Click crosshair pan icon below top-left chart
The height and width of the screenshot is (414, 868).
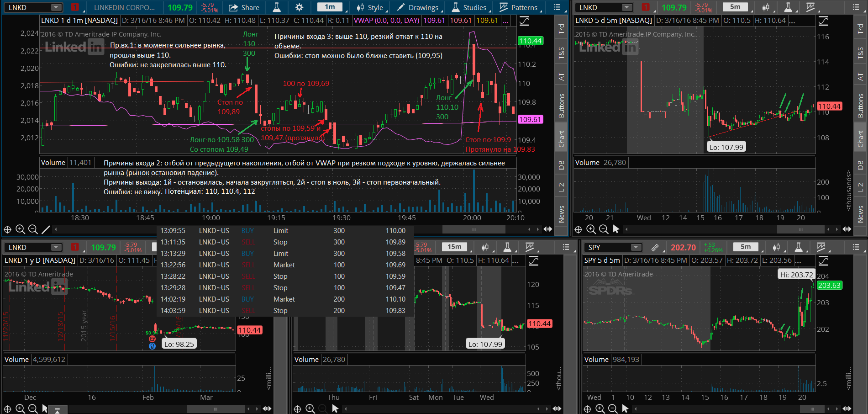(7, 229)
